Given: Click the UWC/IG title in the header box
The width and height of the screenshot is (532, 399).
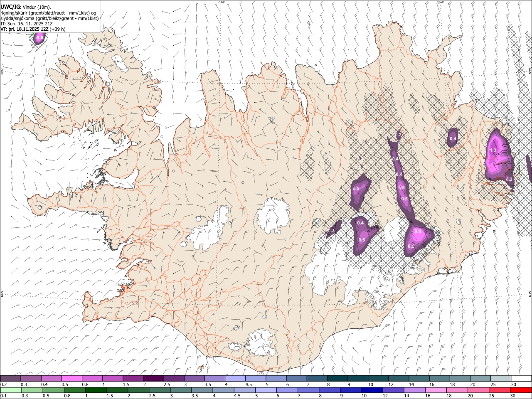Looking at the screenshot, I should click(10, 7).
